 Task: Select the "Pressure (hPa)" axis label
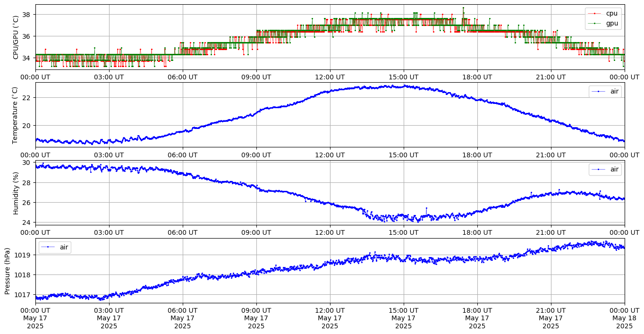8,271
